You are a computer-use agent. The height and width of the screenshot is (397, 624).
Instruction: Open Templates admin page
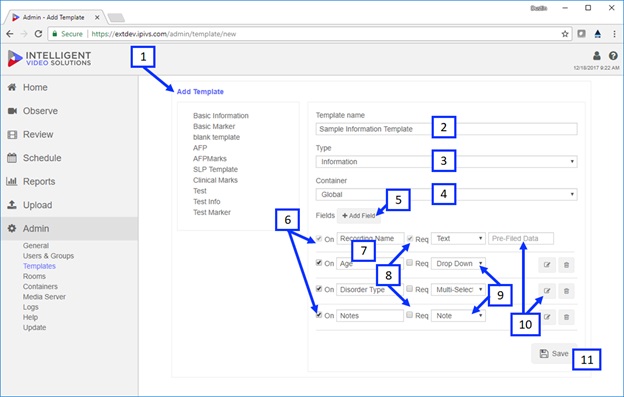[x=39, y=266]
